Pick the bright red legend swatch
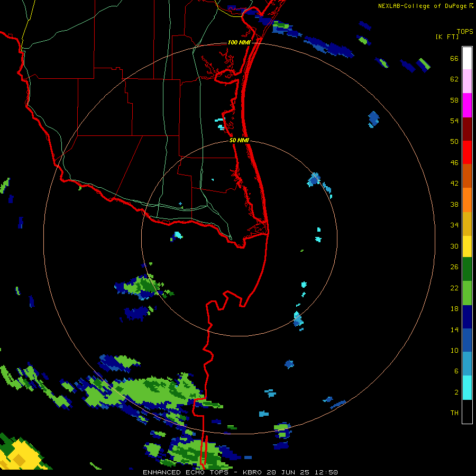The height and width of the screenshot is (476, 476). (x=467, y=152)
